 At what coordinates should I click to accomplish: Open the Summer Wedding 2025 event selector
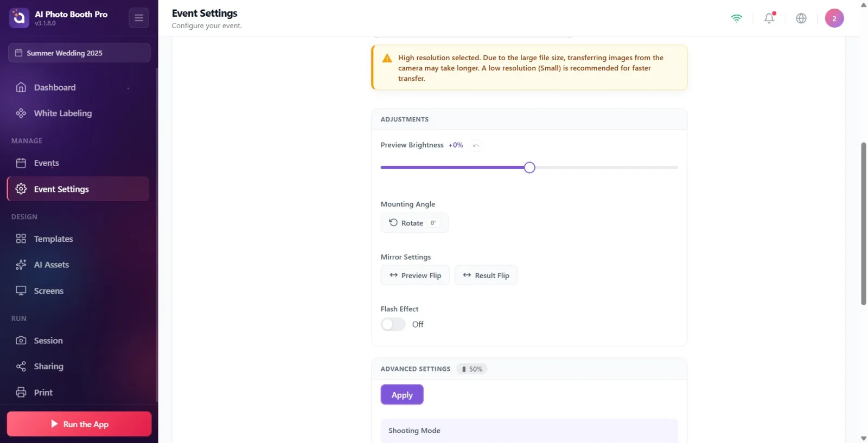tap(79, 53)
